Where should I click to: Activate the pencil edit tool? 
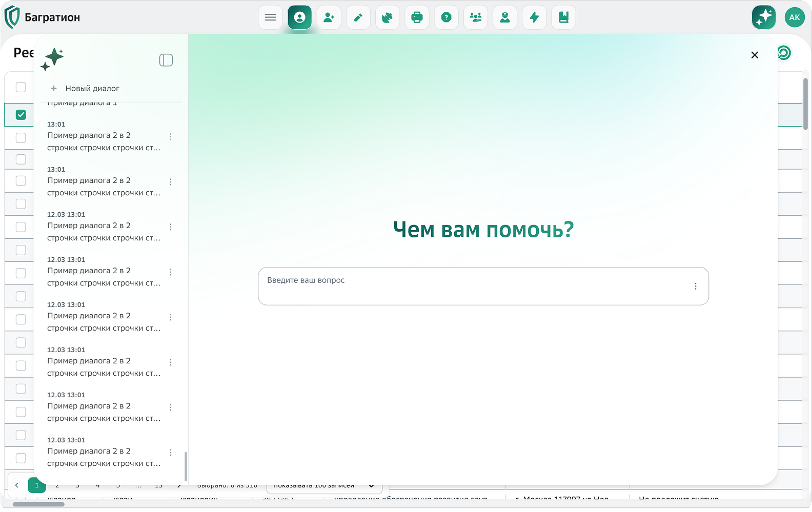point(358,17)
